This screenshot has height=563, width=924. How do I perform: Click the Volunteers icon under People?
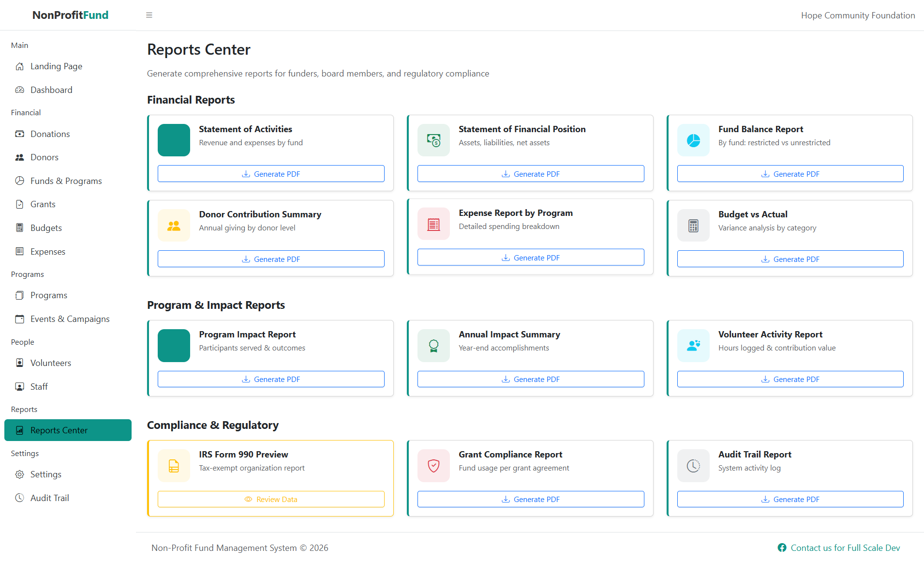point(19,363)
